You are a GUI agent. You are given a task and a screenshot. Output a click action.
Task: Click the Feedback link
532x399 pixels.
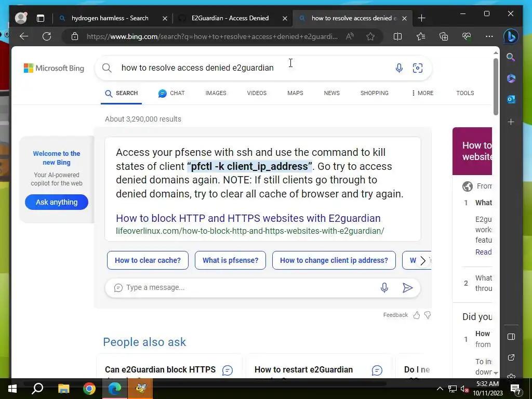(x=395, y=315)
